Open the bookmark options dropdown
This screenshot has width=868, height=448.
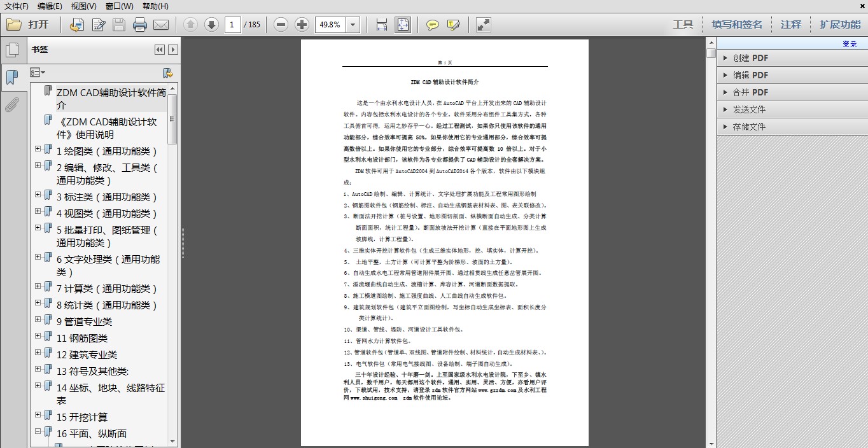38,73
